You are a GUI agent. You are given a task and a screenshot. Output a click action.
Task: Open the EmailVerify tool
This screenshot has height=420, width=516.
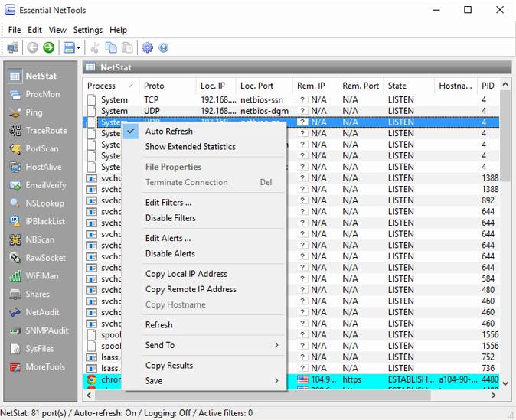[x=38, y=185]
